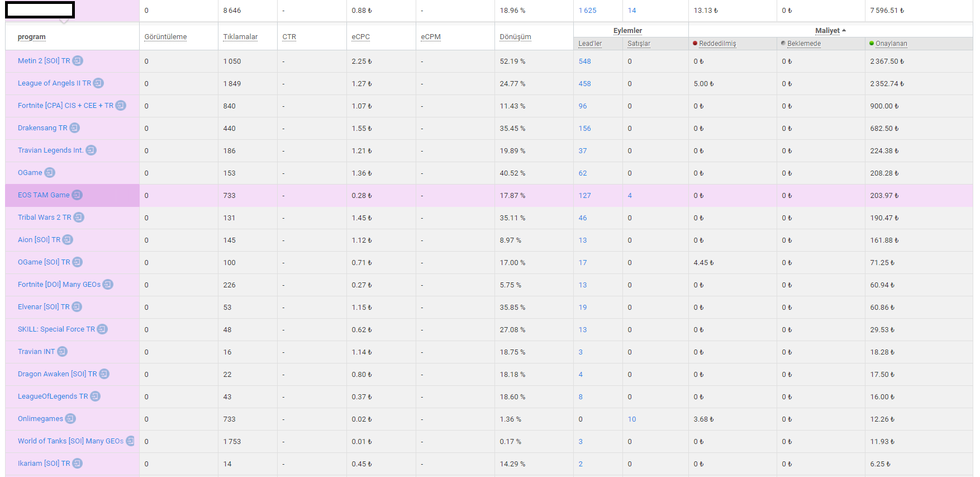Viewport: 980px width, 477px height.
Task: Open the Aion [SOI] TR program link
Action: pyautogui.click(x=39, y=240)
